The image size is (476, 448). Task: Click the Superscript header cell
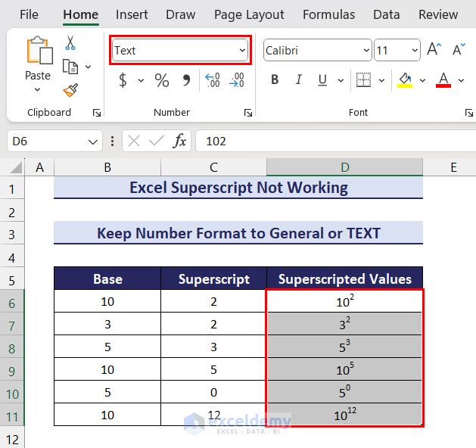[213, 278]
